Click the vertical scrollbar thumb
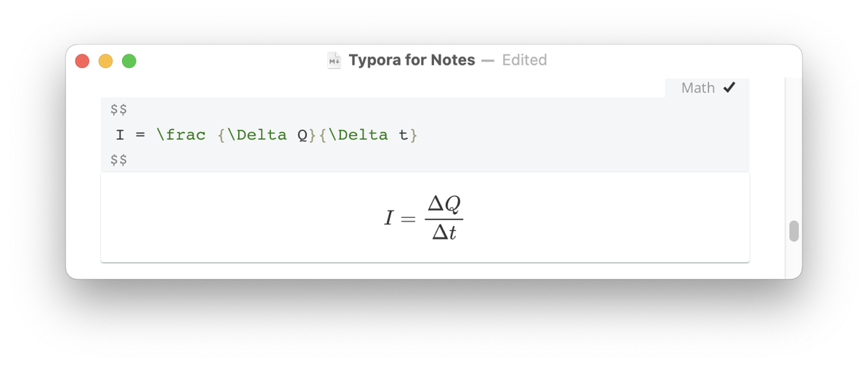Viewport: 868px width, 366px height. pyautogui.click(x=794, y=231)
